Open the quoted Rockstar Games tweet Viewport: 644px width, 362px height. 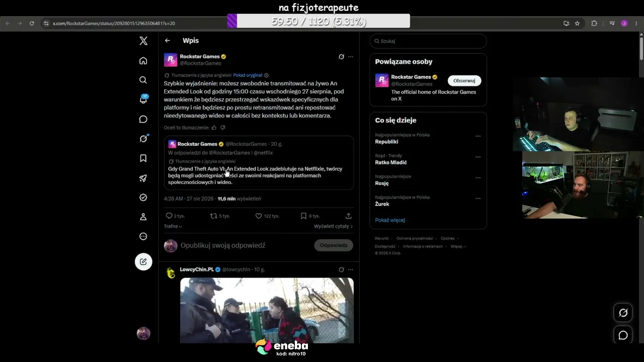259,163
